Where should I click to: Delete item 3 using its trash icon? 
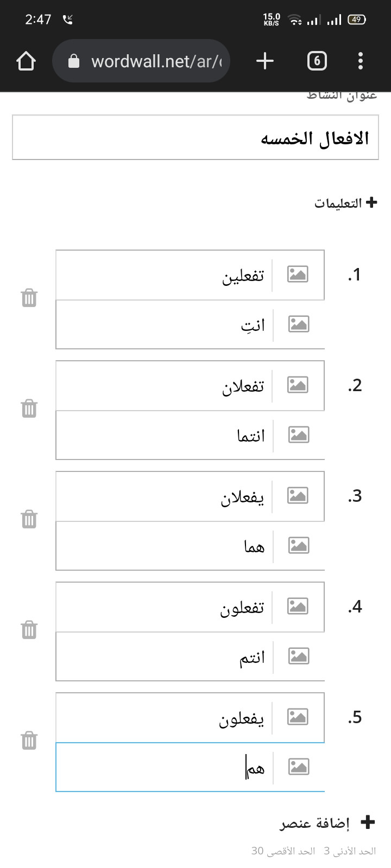(29, 519)
